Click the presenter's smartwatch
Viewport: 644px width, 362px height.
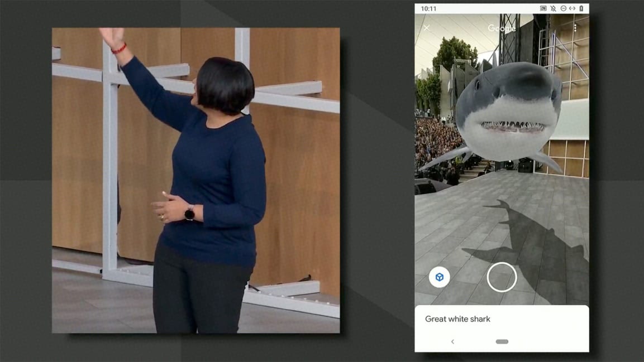[x=190, y=213]
